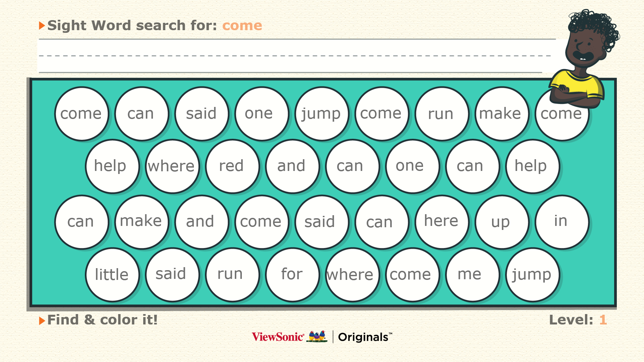
Task: Click the orange arrow before "Sight Word search"
Action: tap(42, 25)
